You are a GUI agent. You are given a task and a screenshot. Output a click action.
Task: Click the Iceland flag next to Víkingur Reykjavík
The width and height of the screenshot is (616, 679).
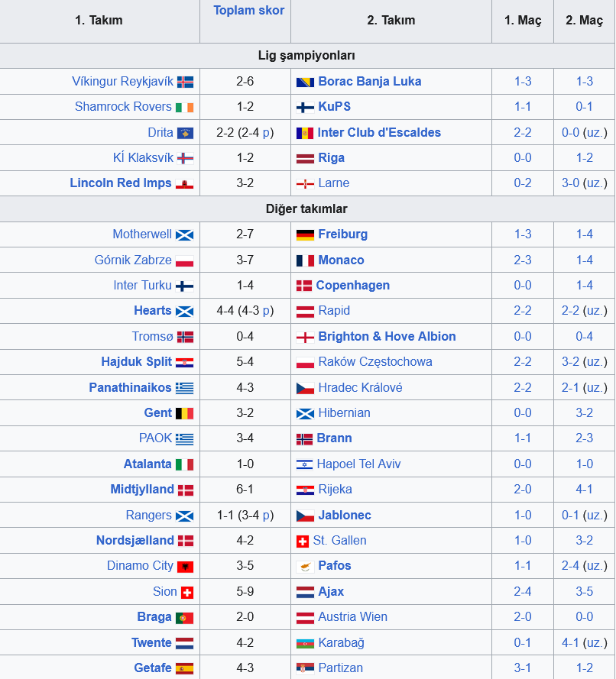point(185,82)
